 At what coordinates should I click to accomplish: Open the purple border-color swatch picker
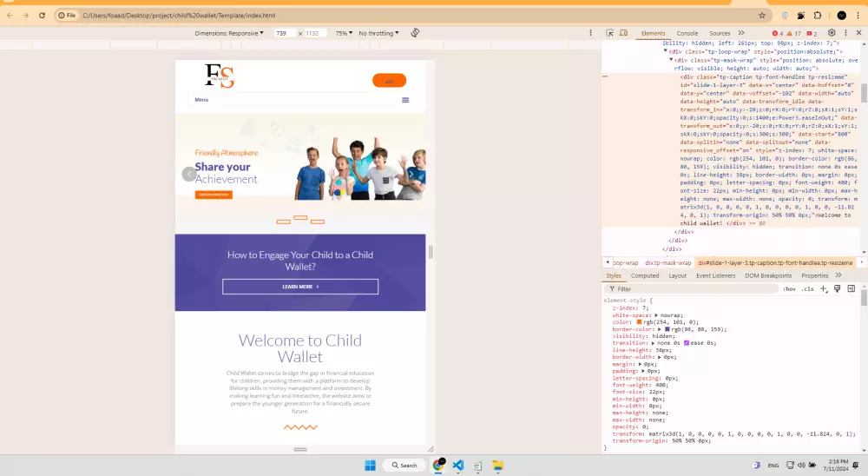667,329
